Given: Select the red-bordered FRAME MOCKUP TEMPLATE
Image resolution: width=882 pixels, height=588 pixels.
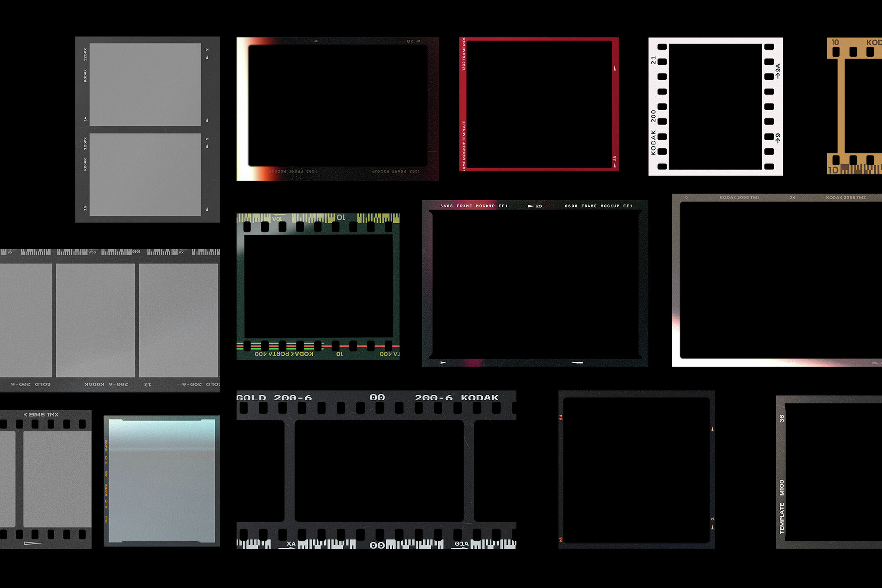Looking at the screenshot, I should tap(538, 103).
